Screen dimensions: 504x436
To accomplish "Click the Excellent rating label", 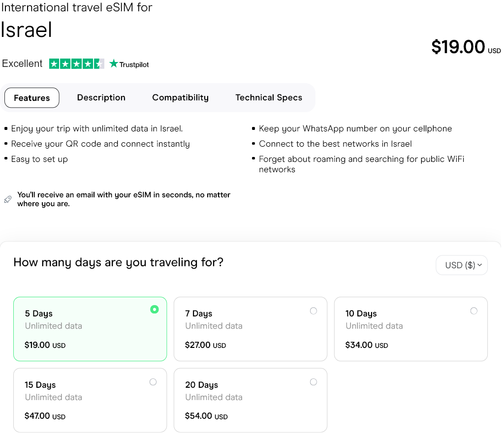I will 22,63.
